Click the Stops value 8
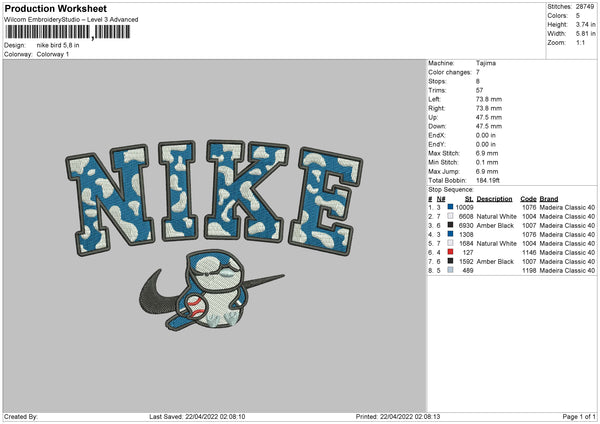The height and width of the screenshot is (424, 600). 478,81
